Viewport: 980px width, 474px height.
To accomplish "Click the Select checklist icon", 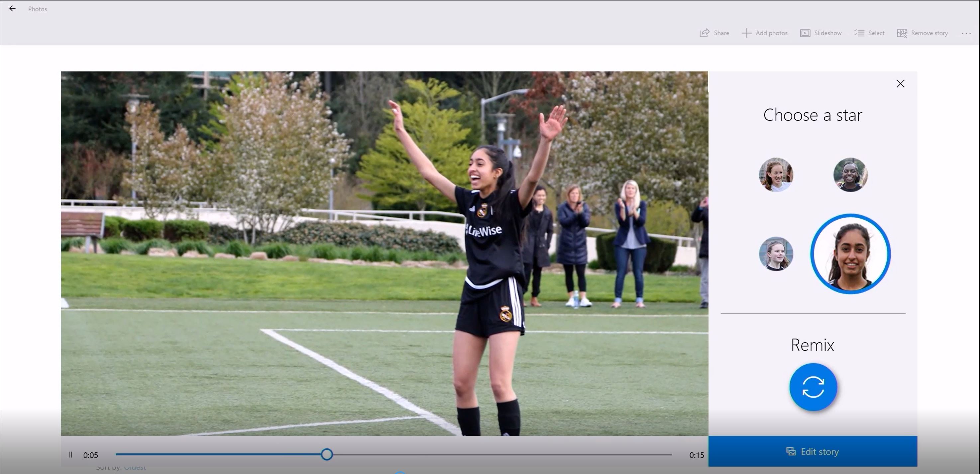I will click(859, 33).
